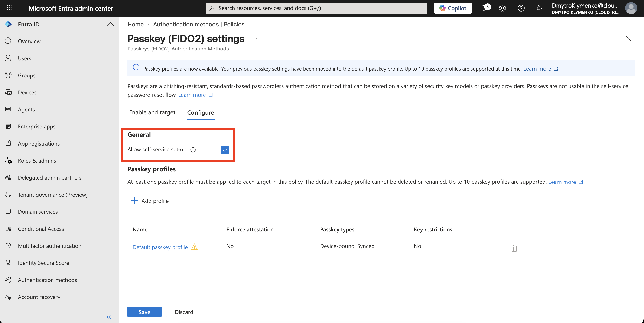Open the account avatar picture
The height and width of the screenshot is (323, 644).
[x=631, y=8]
